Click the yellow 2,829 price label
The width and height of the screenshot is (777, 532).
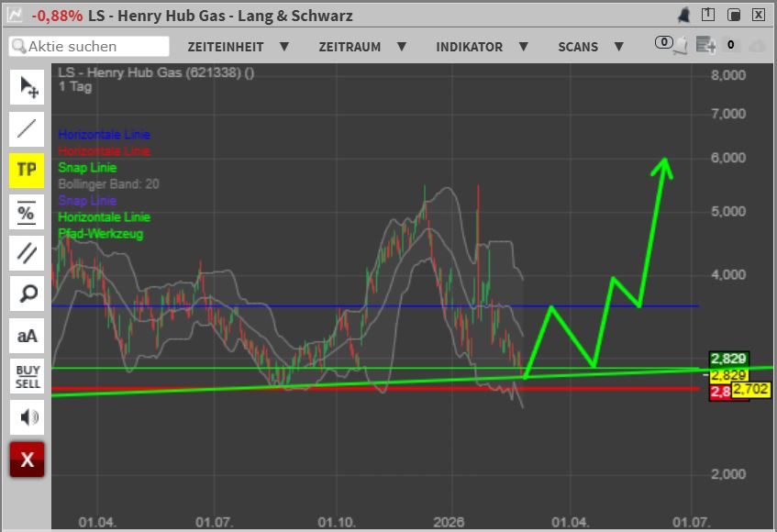729,375
